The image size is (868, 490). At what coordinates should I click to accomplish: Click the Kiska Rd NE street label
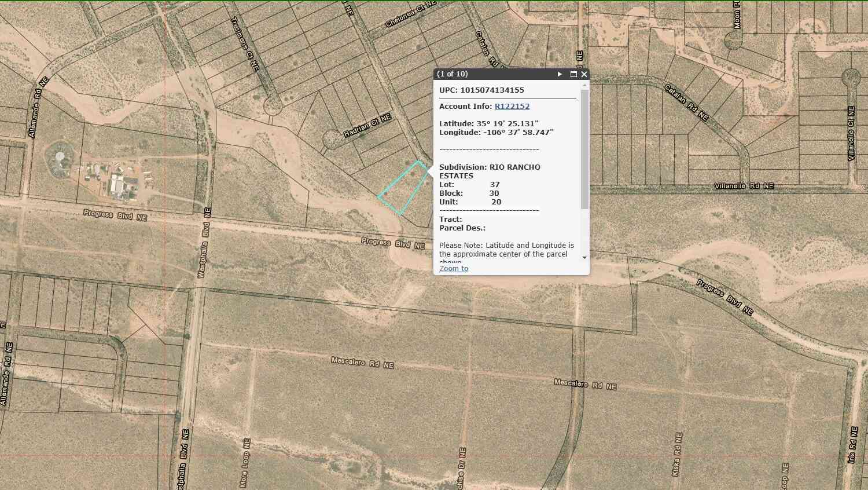point(677,455)
